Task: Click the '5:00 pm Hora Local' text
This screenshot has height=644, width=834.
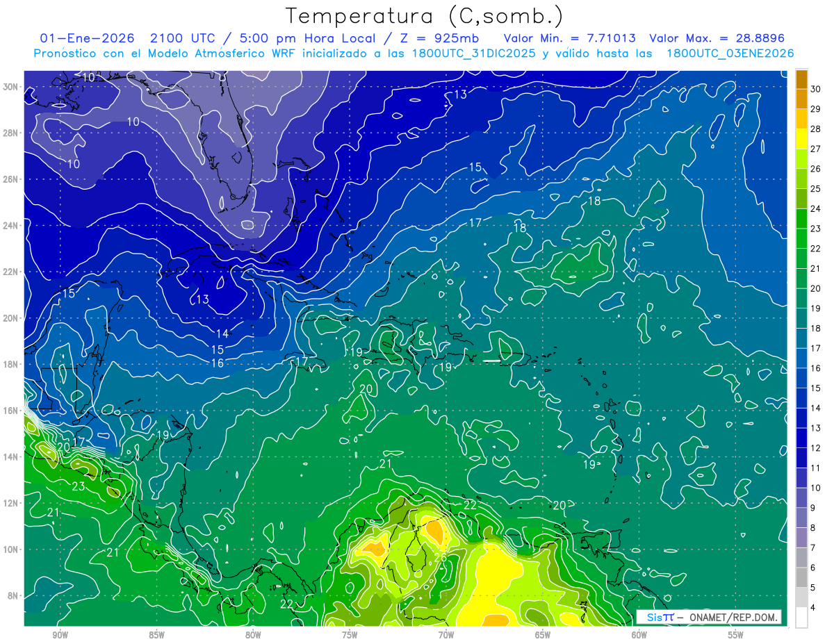Action: (307, 38)
